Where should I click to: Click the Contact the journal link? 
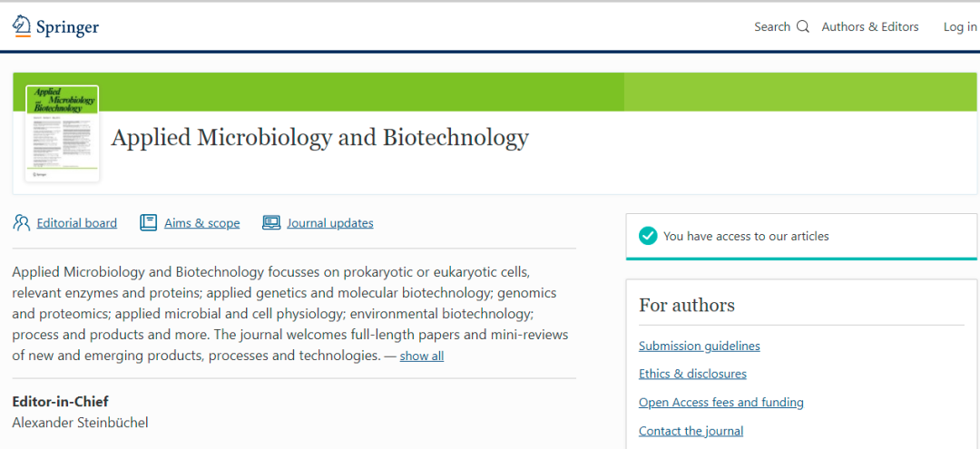click(x=691, y=431)
